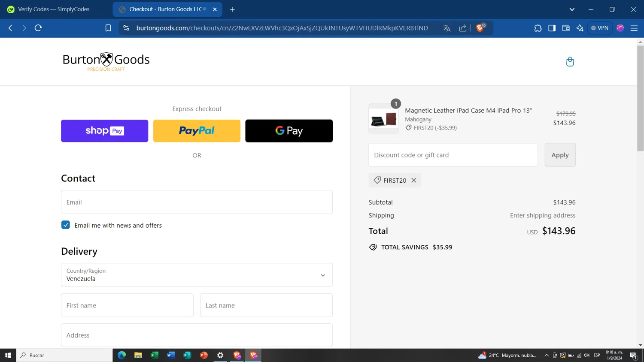Uncheck Email me with news and offers

[66, 225]
